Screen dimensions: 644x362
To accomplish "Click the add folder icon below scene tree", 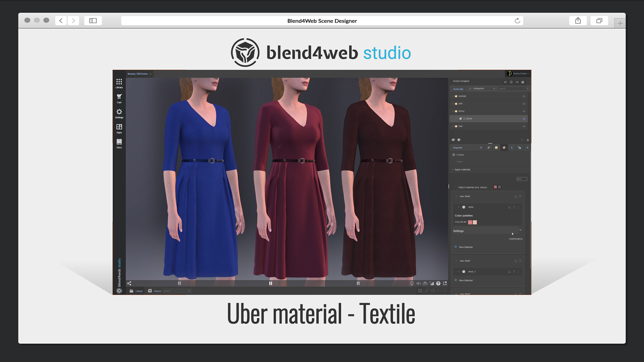I will 453,140.
